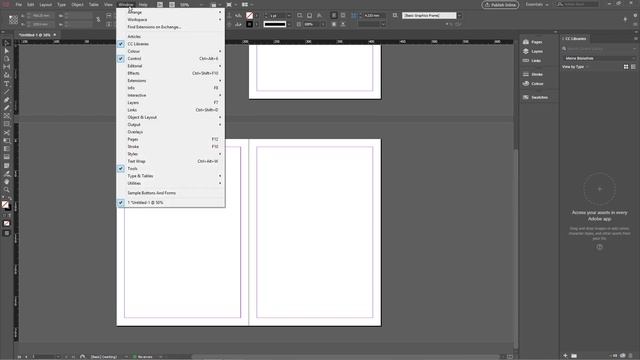Uncheck Control panel in Window menu
Screen dimensions: 640x360
pos(170,59)
